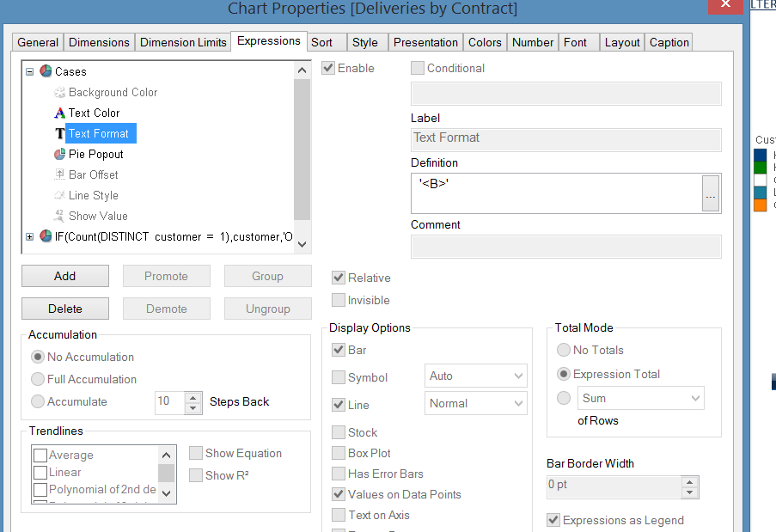Click the Trendlines list scroll up arrow

(167, 456)
